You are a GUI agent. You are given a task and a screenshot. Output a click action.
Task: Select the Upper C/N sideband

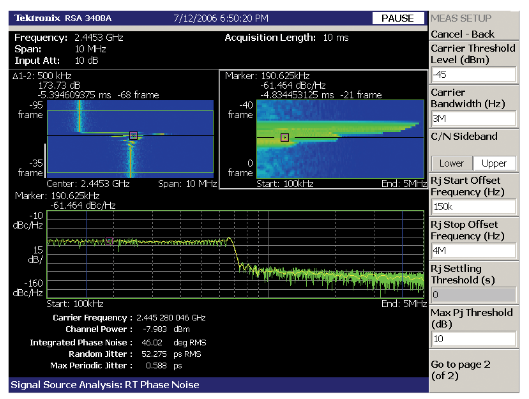pyautogui.click(x=494, y=163)
